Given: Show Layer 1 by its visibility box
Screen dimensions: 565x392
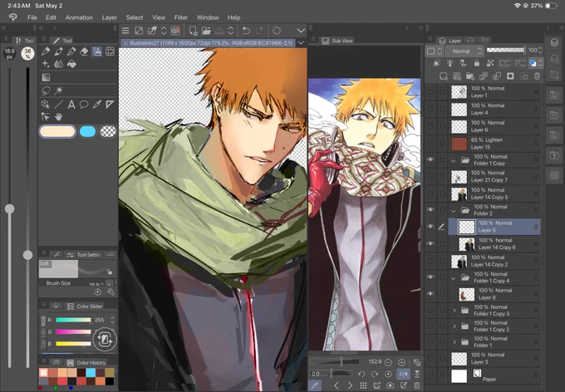Looking at the screenshot, I should click(430, 92).
